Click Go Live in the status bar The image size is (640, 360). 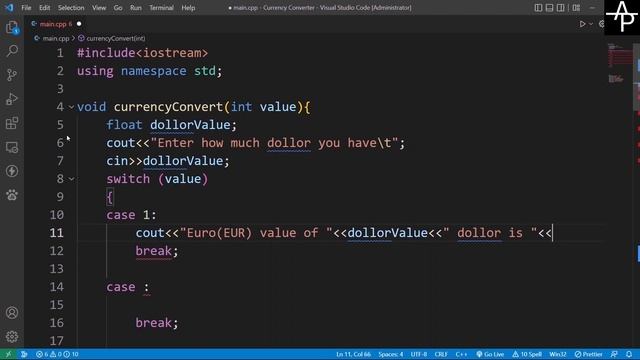[490, 354]
